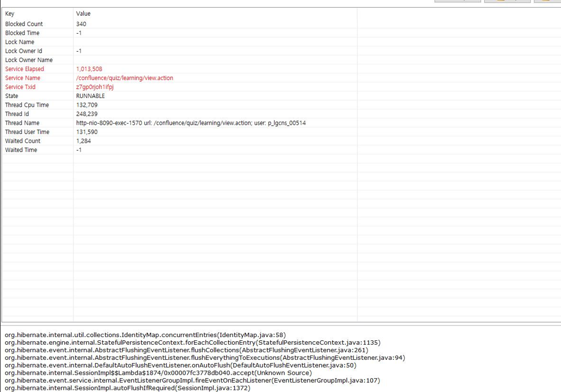Image resolution: width=561 pixels, height=392 pixels.
Task: Click the -1 value for Waited Time
Action: click(x=79, y=150)
